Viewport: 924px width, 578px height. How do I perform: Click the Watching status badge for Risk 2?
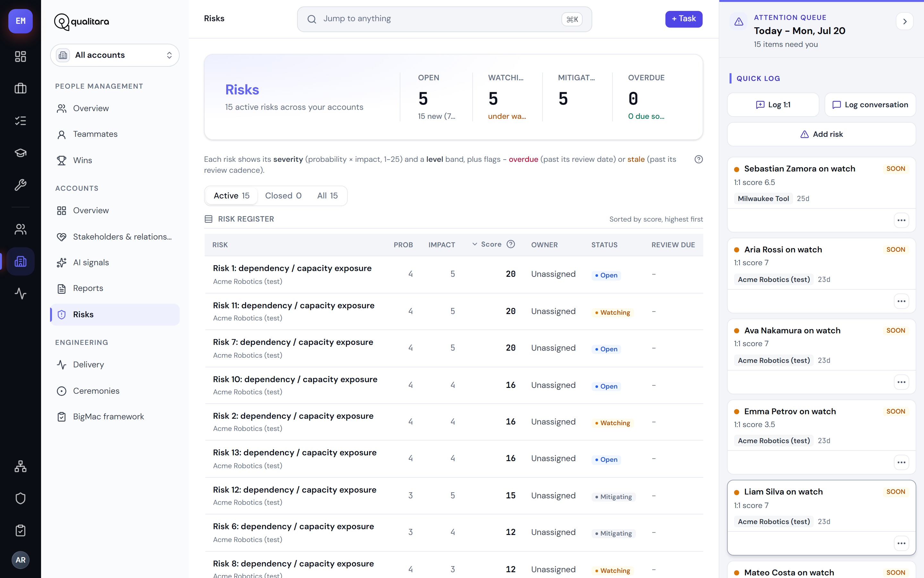(612, 423)
